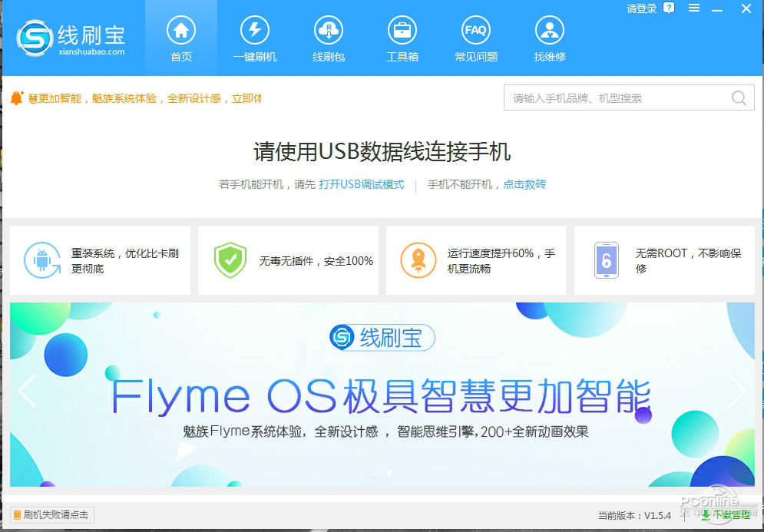Click the help question mark icon
764x532 pixels.
pos(669,8)
